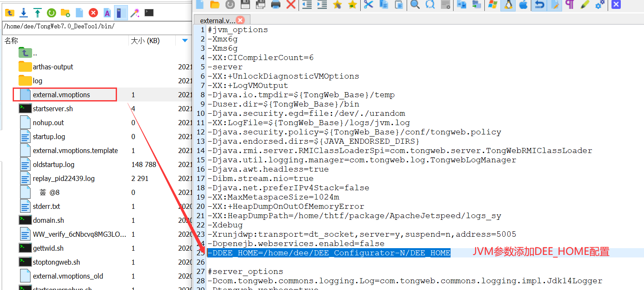The width and height of the screenshot is (644, 290).
Task: Sort files by 名称 column header
Action: click(x=65, y=41)
